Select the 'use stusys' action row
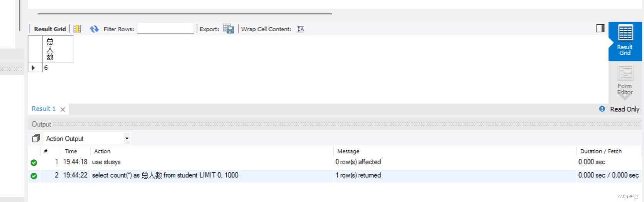This screenshot has width=644, height=202. (335, 162)
